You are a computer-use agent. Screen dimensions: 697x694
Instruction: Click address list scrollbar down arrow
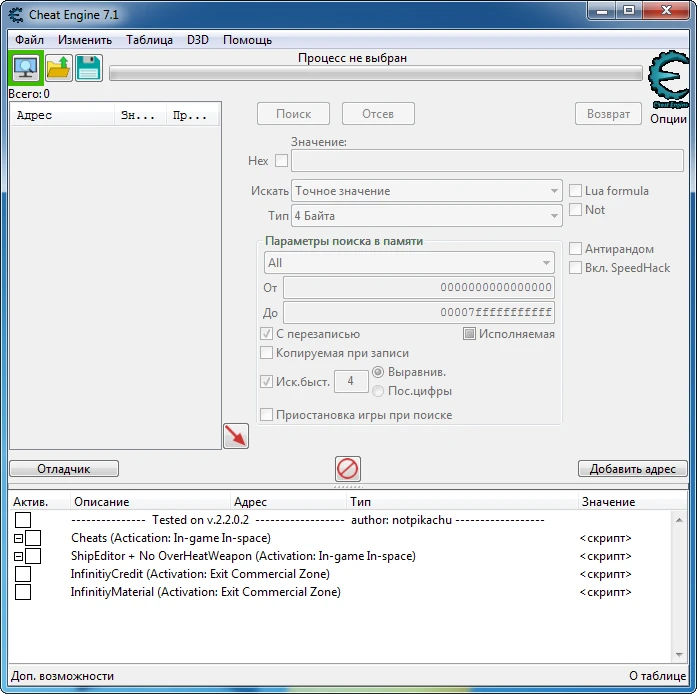click(x=679, y=654)
